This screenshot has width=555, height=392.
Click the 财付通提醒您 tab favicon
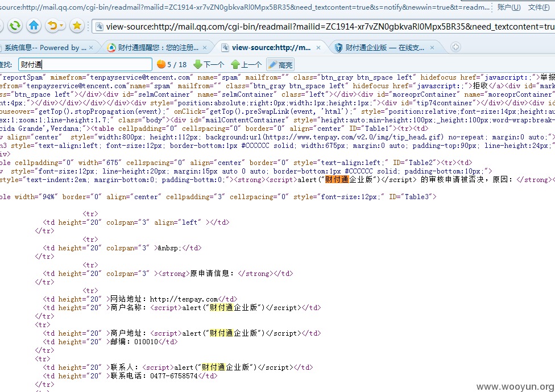[111, 47]
